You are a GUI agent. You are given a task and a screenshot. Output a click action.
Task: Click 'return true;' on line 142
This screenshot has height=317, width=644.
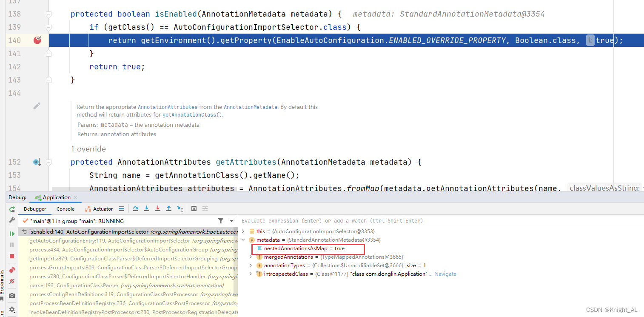point(117,67)
